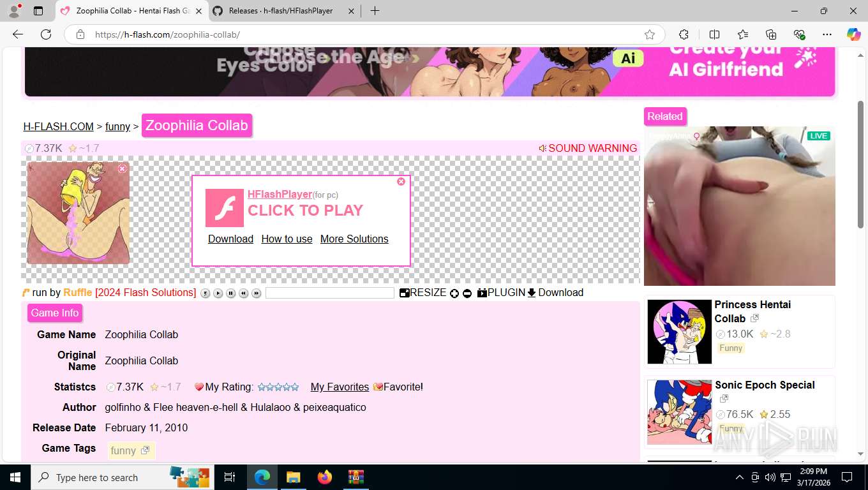Image resolution: width=868 pixels, height=490 pixels.
Task: Open the More Solutions link
Action: (x=354, y=239)
